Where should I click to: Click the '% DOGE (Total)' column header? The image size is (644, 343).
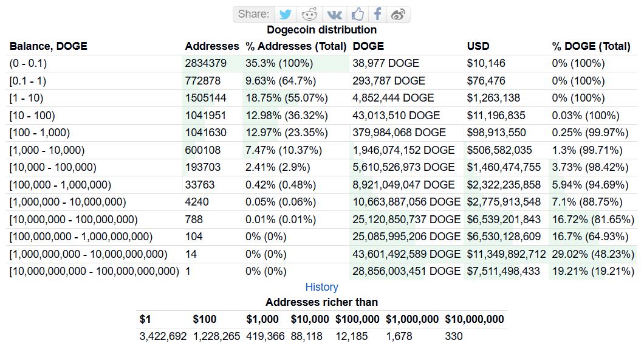(591, 46)
